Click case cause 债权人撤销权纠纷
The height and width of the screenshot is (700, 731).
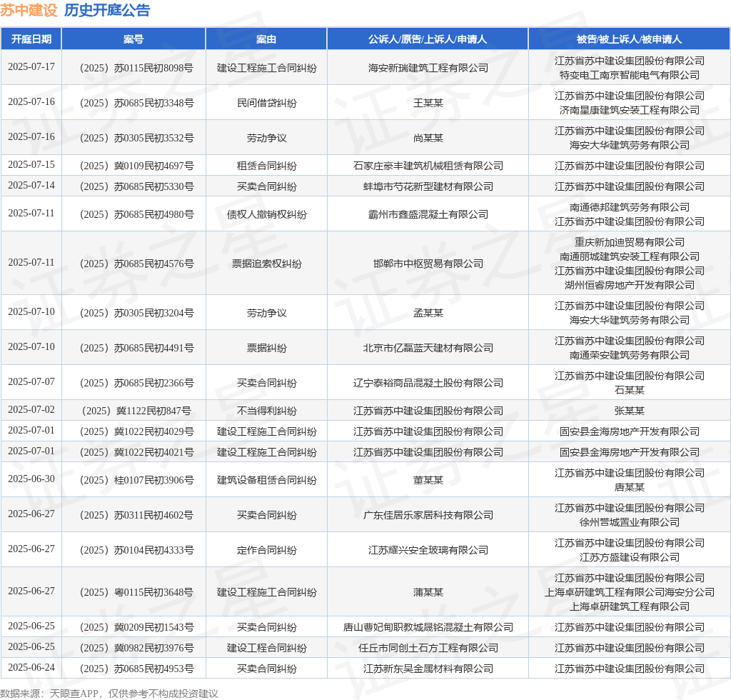[267, 214]
